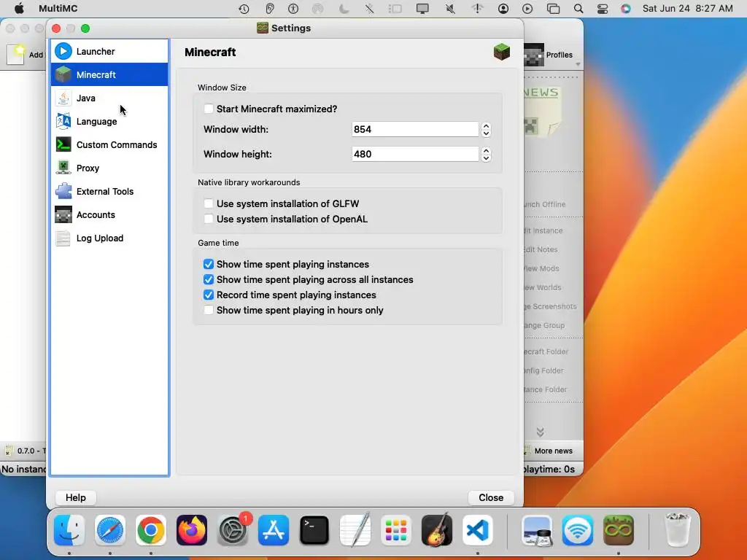
Task: Click the date and time in menu bar
Action: click(687, 9)
